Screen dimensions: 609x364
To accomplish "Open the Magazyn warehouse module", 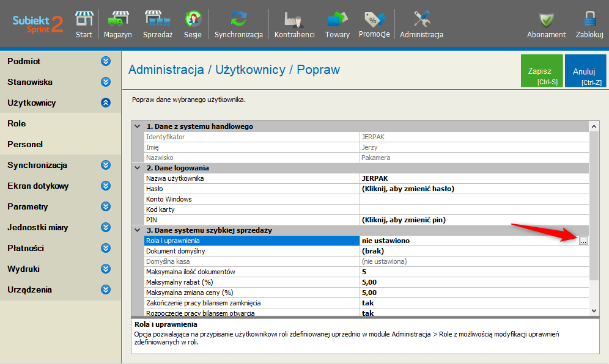I will point(117,24).
